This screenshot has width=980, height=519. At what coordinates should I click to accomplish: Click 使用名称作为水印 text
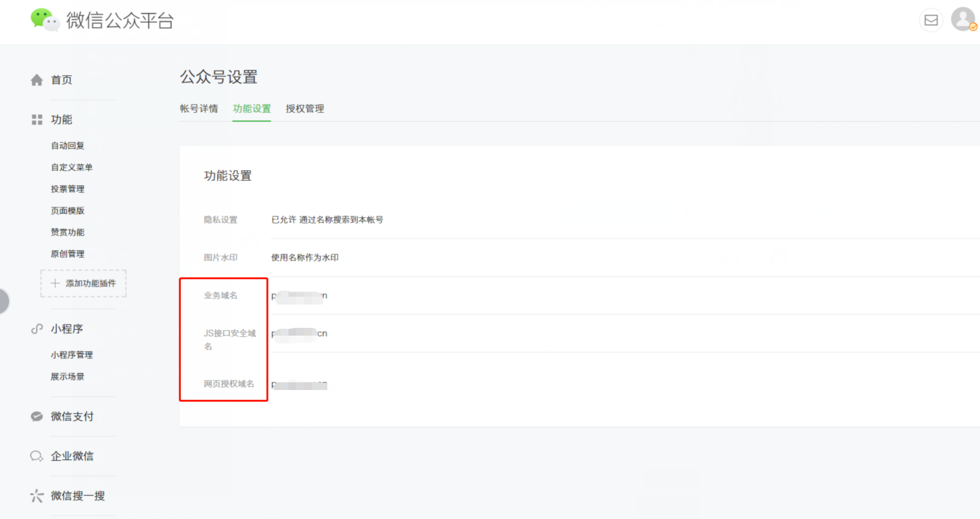[x=305, y=257]
